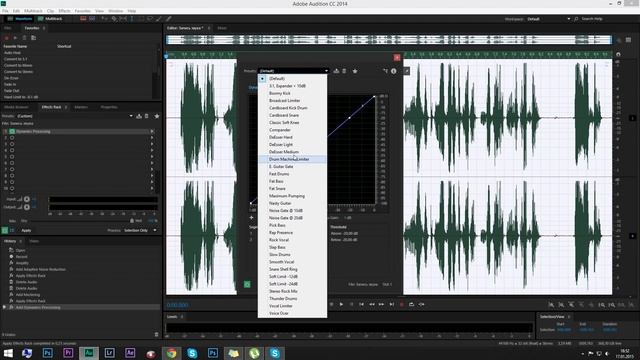The image size is (640, 360).
Task: Close the Dynamics Processing dialog
Action: (x=397, y=58)
